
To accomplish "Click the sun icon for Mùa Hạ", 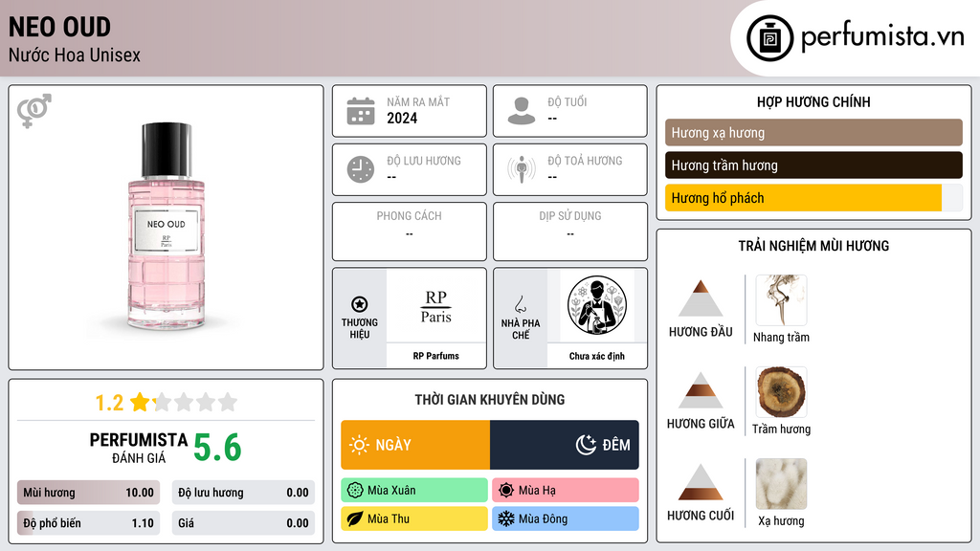I will point(506,491).
